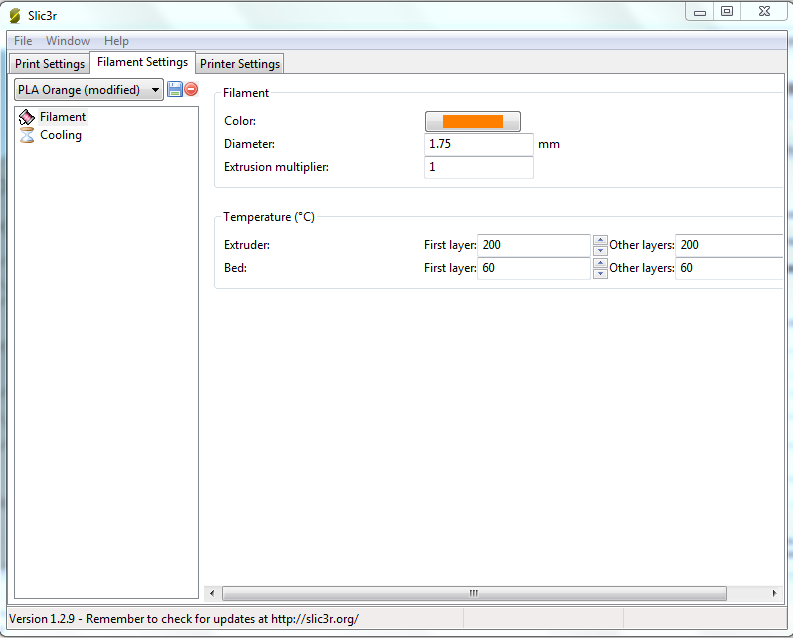This screenshot has height=638, width=793.
Task: Click the "Bed:" label
Action: point(235,268)
